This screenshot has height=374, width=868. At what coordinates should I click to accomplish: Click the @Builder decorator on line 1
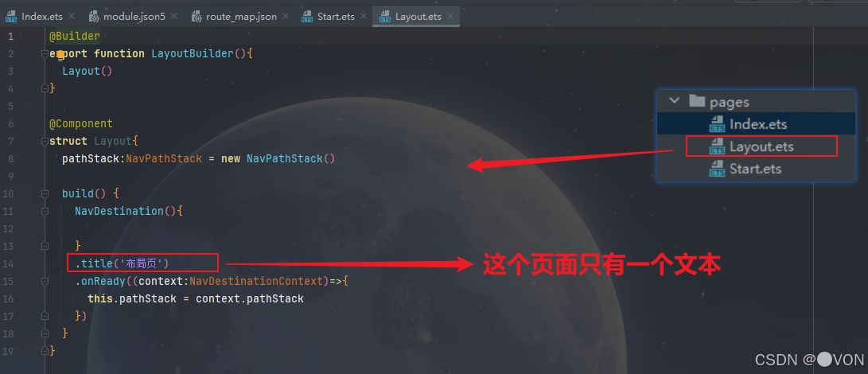(x=75, y=36)
